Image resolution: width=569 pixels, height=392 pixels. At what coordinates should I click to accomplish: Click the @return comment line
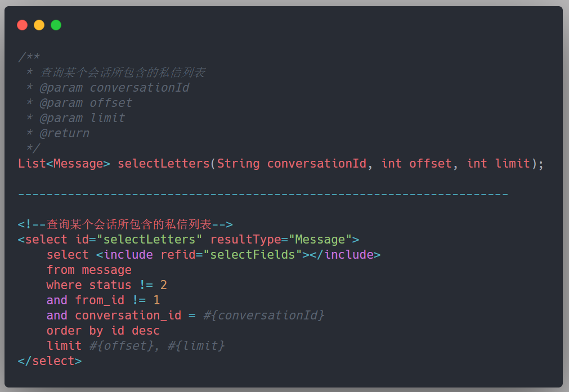click(x=58, y=133)
